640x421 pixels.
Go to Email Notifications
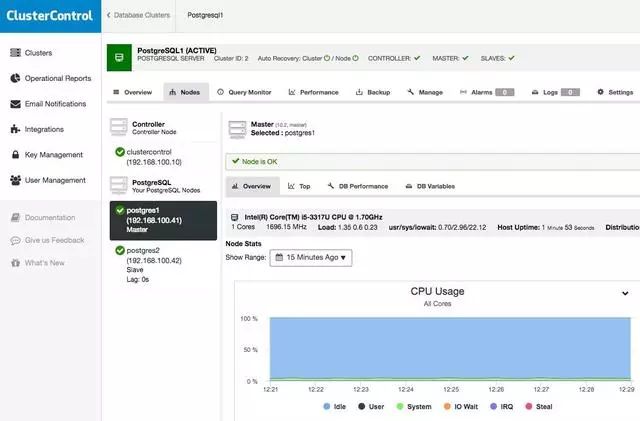click(56, 104)
